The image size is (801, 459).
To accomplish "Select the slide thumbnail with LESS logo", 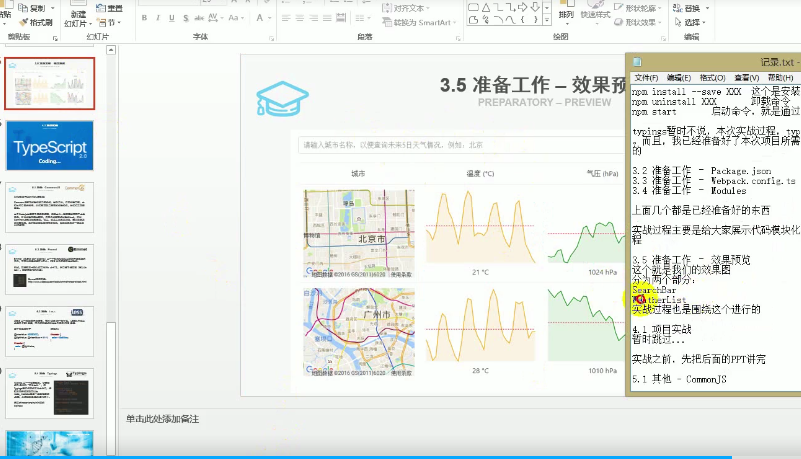I will (50, 331).
